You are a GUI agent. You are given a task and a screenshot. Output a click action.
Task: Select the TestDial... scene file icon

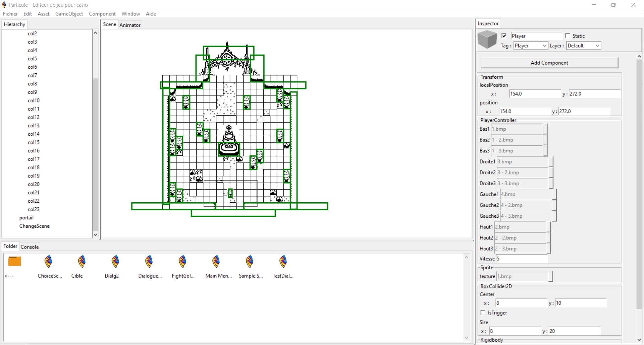(x=283, y=262)
